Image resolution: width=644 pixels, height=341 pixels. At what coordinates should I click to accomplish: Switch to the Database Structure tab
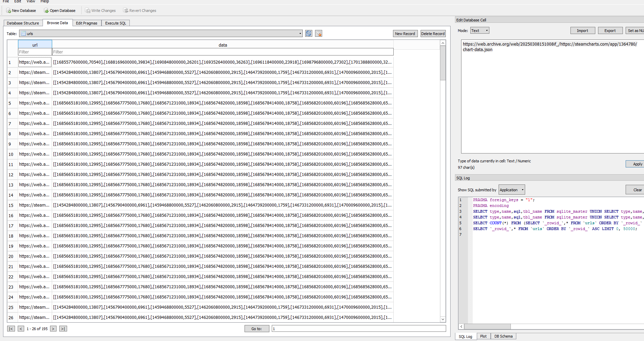coord(23,23)
